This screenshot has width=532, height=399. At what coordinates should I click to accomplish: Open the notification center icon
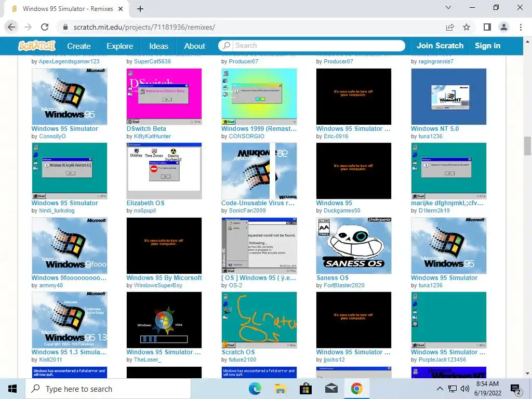coord(516,389)
